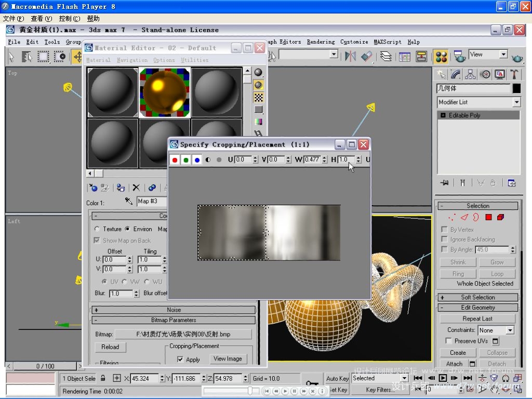
Task: Click the View Image button
Action: coord(228,358)
